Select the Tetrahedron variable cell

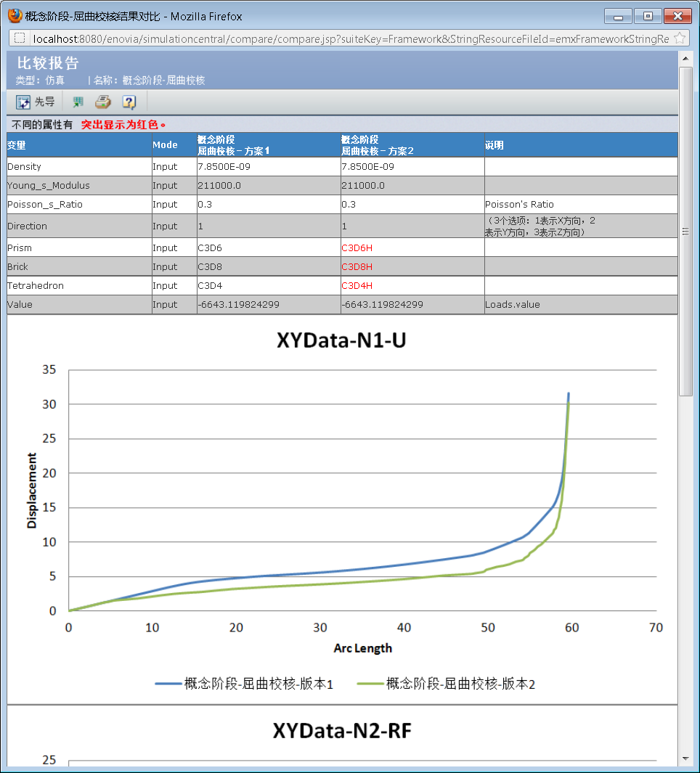click(79, 285)
